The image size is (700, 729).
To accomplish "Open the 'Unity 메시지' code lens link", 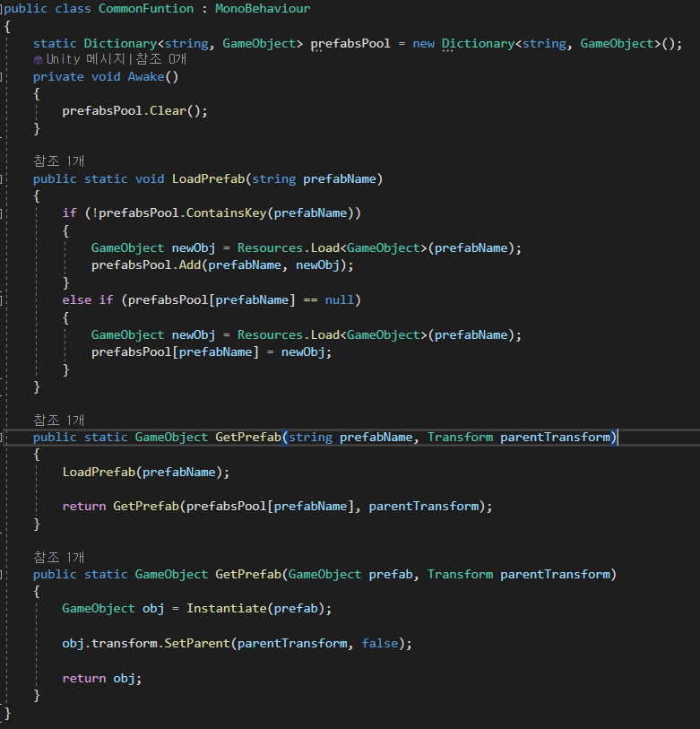I will pos(85,59).
